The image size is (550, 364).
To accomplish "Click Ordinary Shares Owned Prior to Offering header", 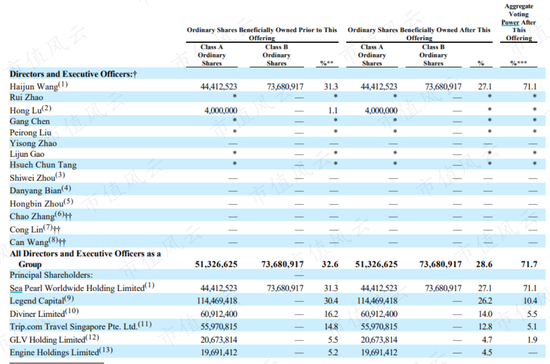I will 262,34.
